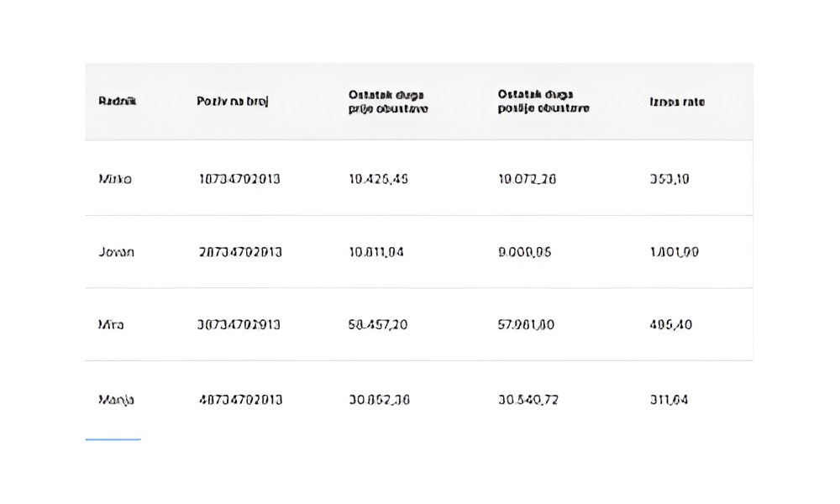Viewport: 840px width, 504px height.
Task: Click the Jovan row name cell
Action: [x=116, y=252]
